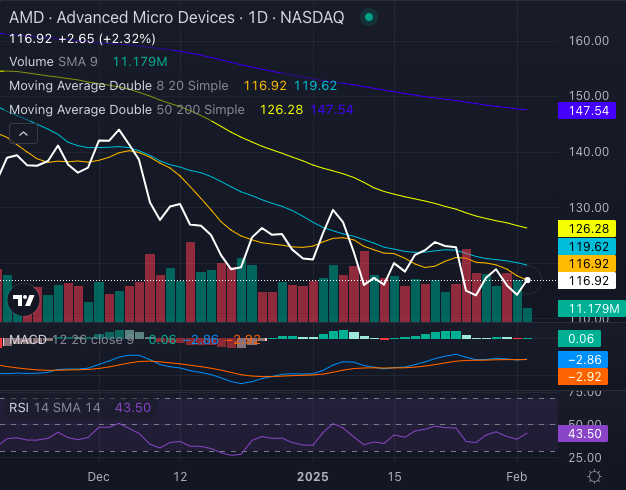Open chart settings gear icon
Screen dimensions: 626x490
click(x=594, y=476)
